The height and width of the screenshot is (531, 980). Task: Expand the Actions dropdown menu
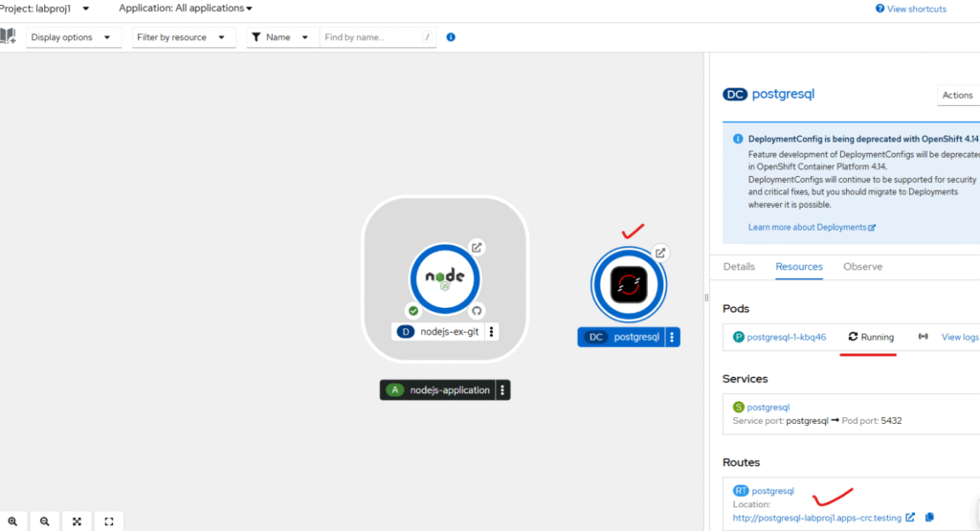[957, 95]
